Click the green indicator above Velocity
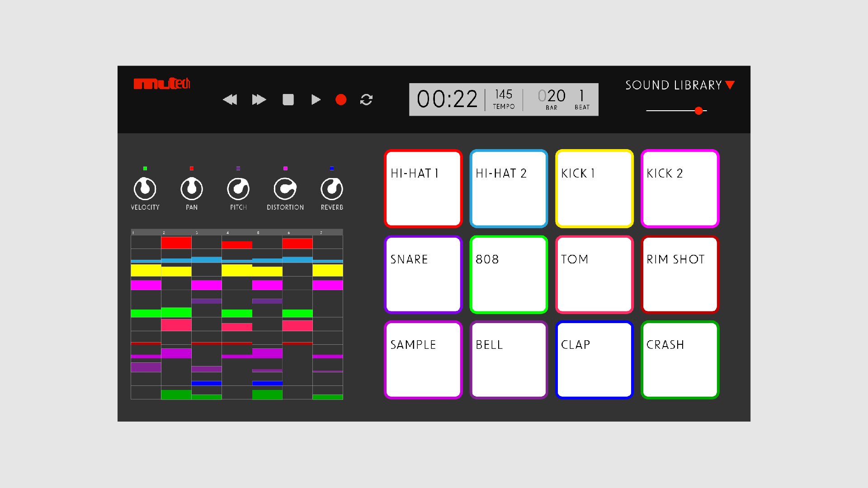This screenshot has width=868, height=488. [x=145, y=169]
